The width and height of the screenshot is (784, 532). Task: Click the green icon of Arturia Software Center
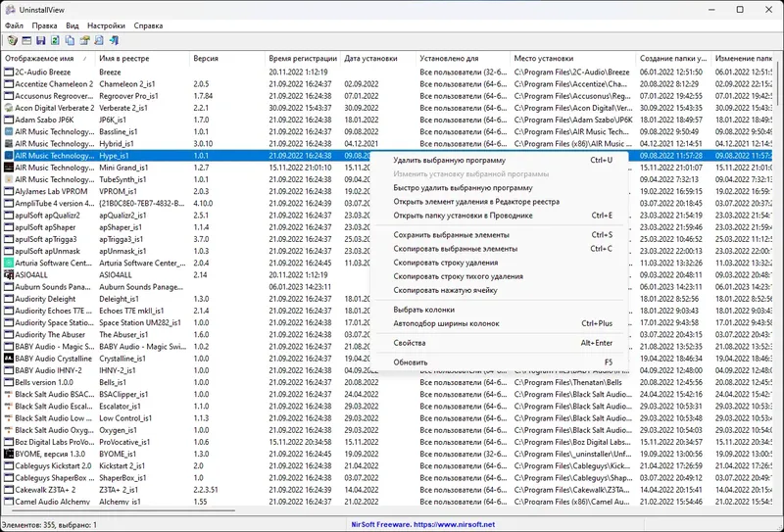click(9, 263)
